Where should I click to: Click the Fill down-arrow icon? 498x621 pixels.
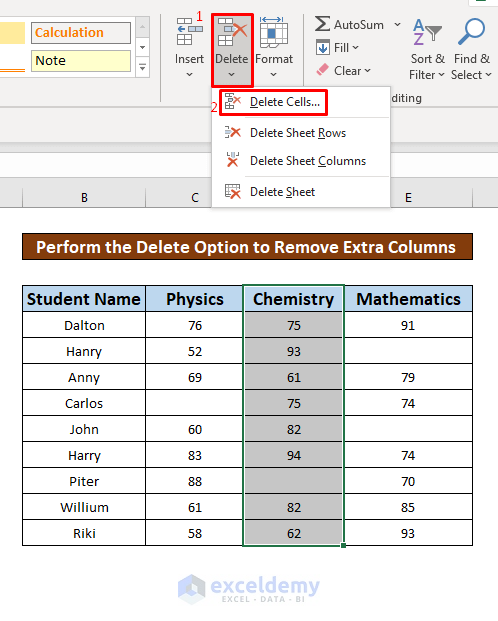(322, 47)
